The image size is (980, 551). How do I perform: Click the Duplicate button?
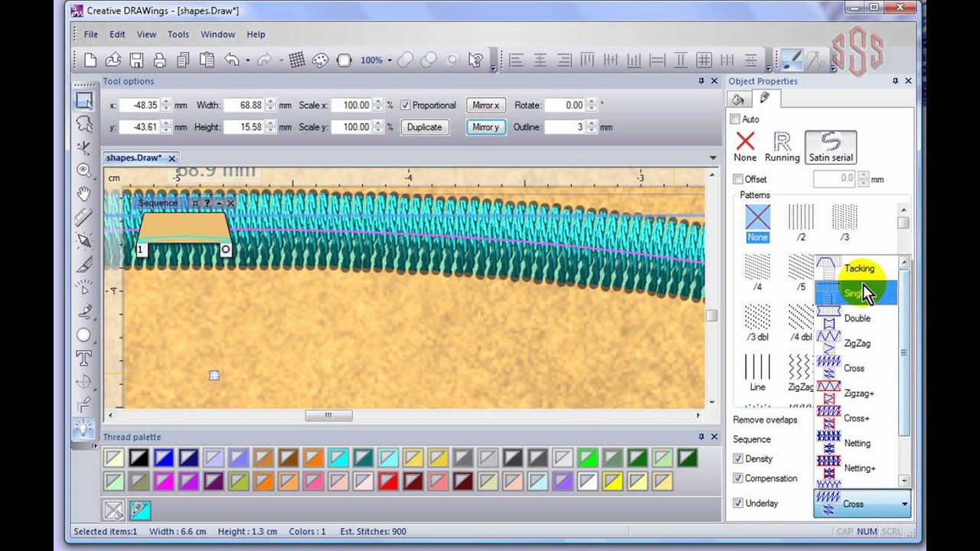424,127
